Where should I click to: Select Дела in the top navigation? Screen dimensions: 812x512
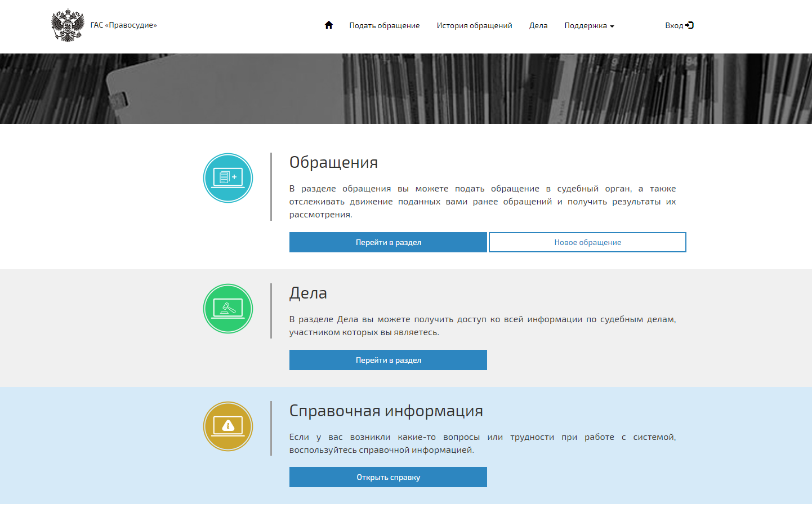tap(538, 25)
